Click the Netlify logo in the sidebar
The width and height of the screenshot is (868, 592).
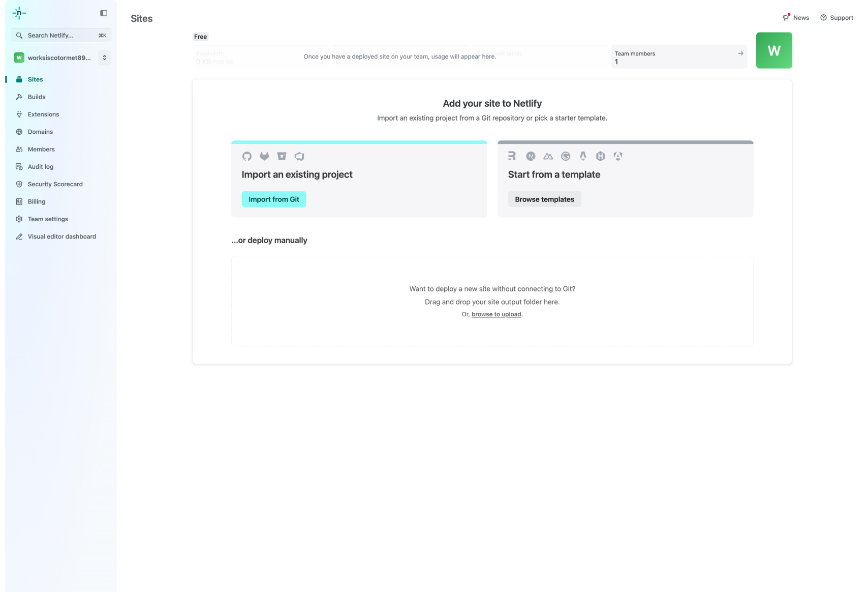(x=19, y=13)
